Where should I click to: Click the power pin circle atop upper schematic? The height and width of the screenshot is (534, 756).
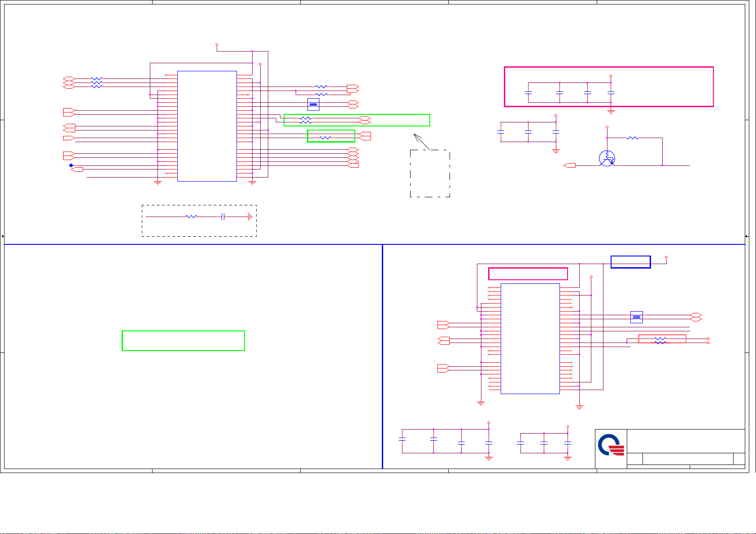217,45
